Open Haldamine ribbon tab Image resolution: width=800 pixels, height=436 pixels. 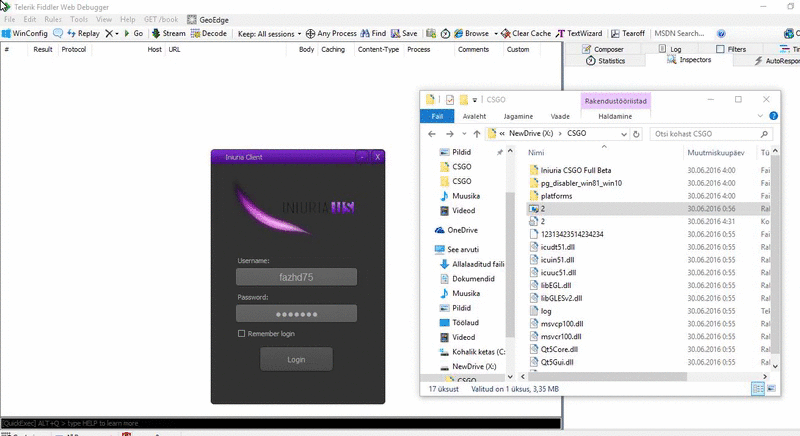(615, 116)
